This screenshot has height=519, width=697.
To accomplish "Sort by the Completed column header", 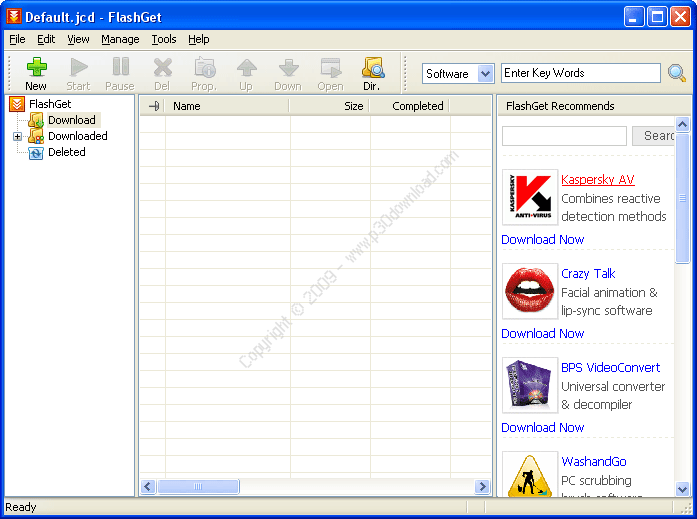I will tap(409, 106).
